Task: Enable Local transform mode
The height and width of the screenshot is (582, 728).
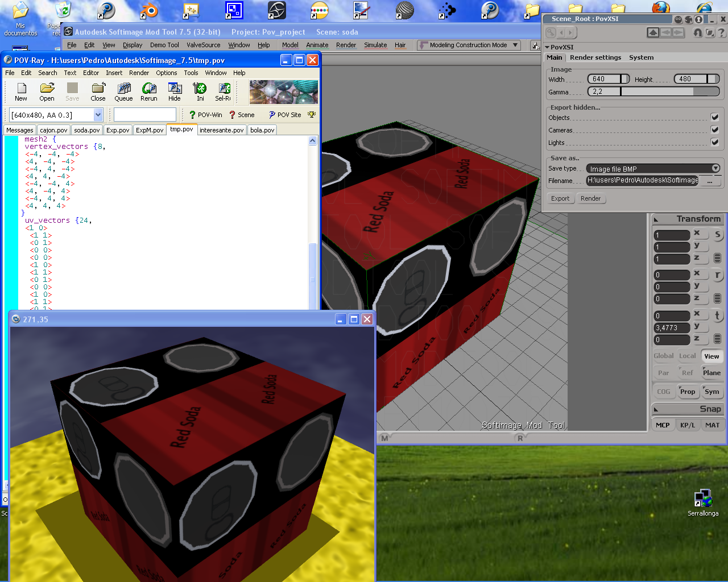Action: (687, 356)
